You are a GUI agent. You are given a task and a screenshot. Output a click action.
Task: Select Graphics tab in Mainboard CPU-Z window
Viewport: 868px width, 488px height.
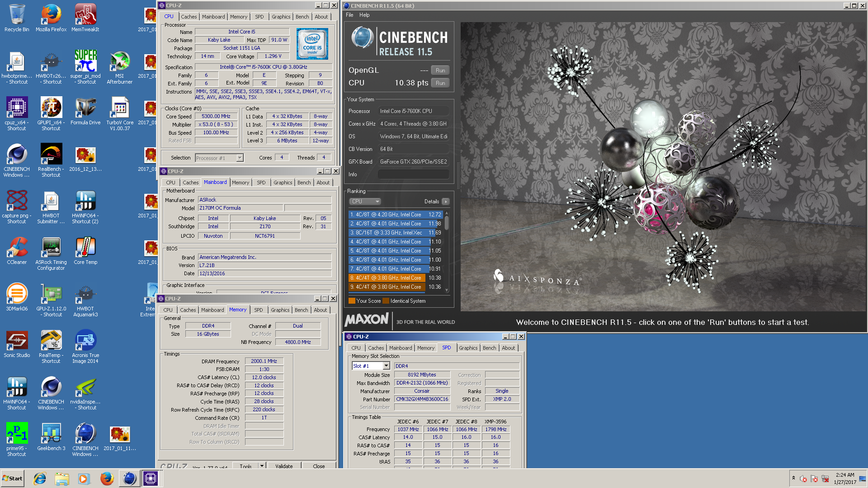[x=283, y=183]
